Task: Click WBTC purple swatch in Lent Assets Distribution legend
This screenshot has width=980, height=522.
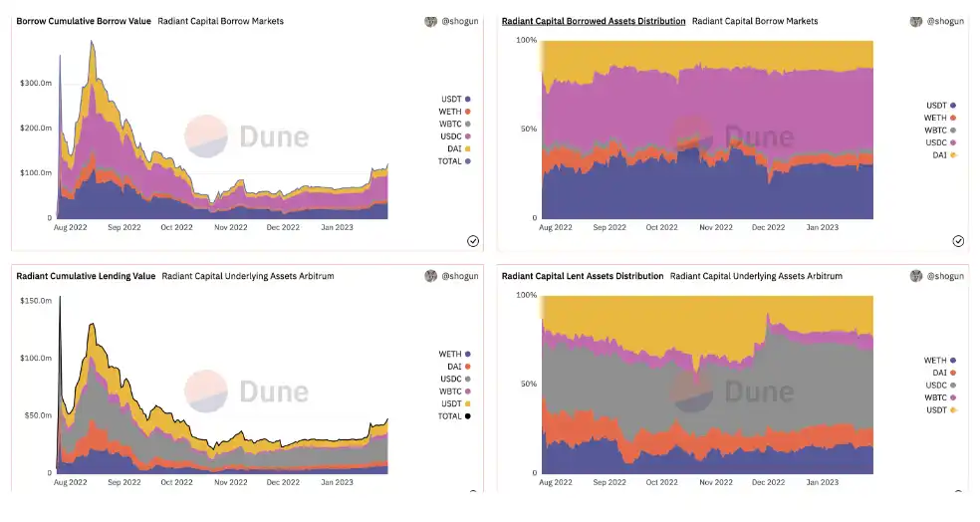Action: (x=953, y=397)
